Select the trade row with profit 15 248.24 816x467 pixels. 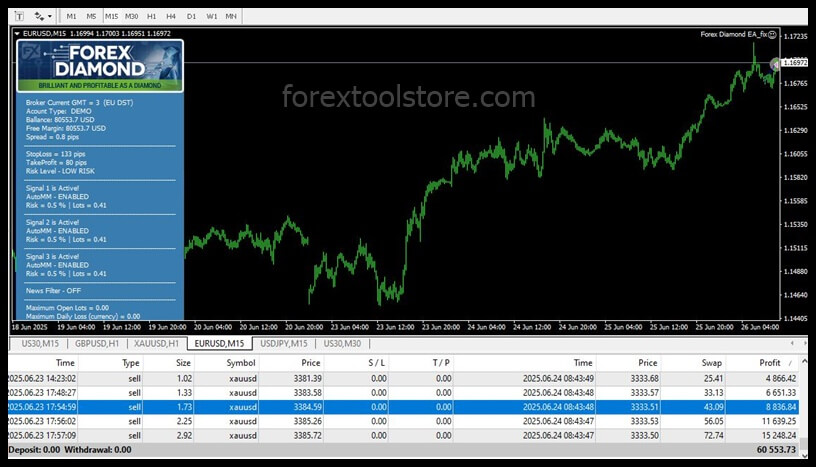tap(403, 435)
